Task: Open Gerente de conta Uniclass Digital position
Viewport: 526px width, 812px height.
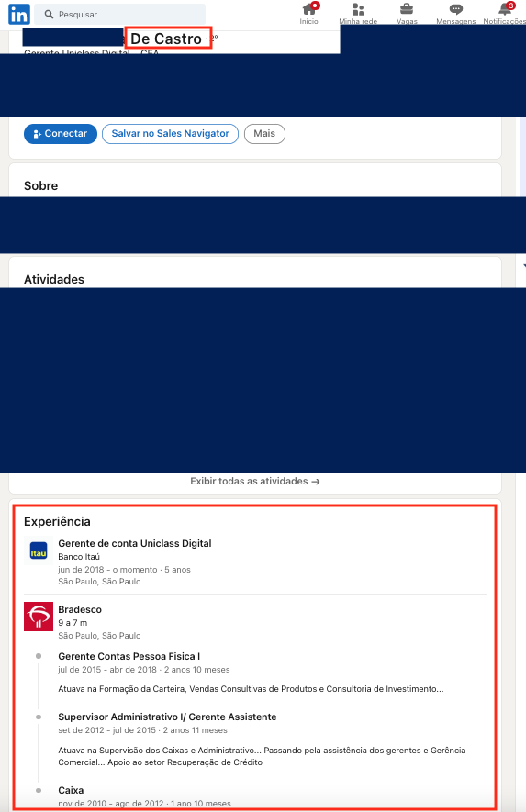Action: tap(135, 543)
